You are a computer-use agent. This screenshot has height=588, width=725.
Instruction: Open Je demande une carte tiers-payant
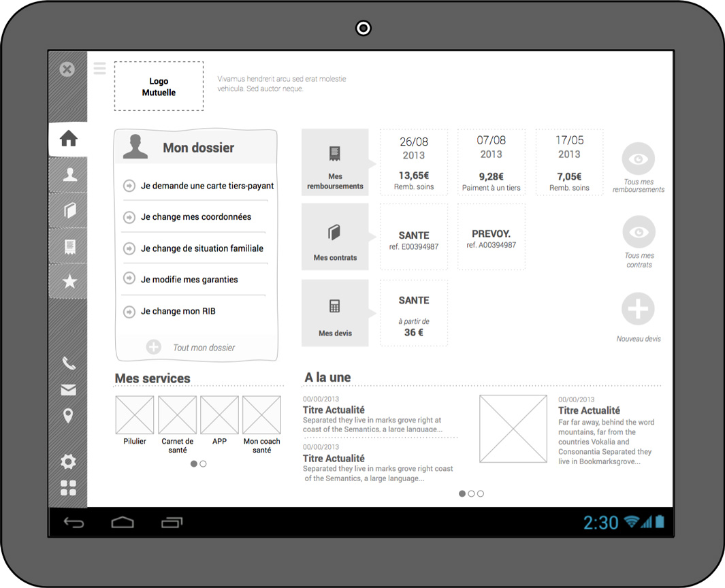tap(207, 185)
